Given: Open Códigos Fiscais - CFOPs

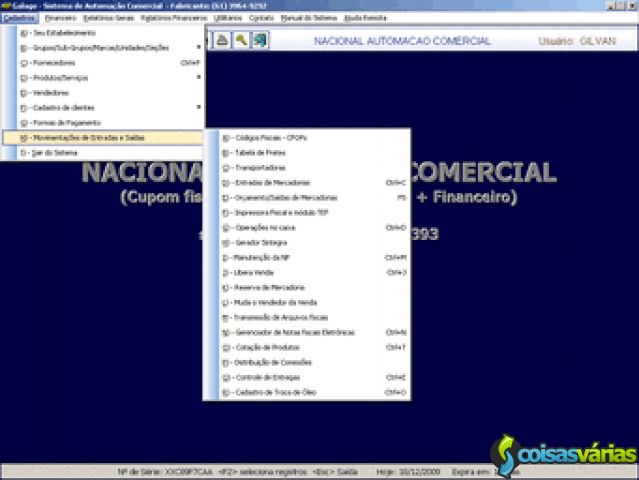Looking at the screenshot, I should click(306, 138).
